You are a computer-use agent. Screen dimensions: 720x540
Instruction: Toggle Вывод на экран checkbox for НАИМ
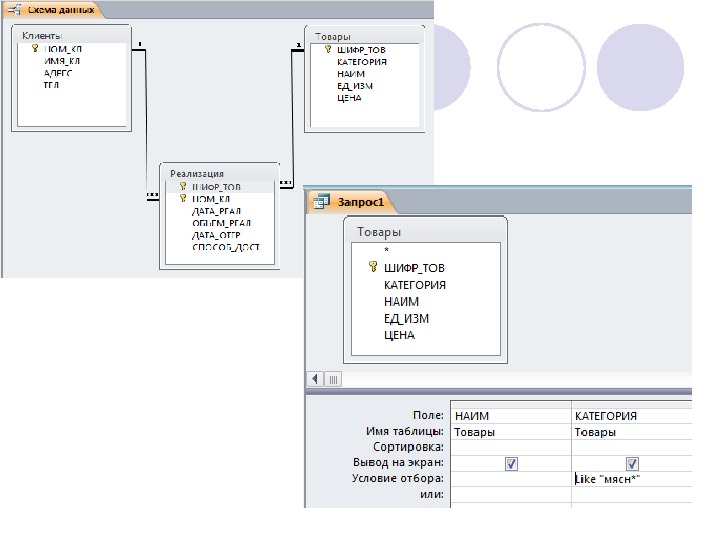511,464
